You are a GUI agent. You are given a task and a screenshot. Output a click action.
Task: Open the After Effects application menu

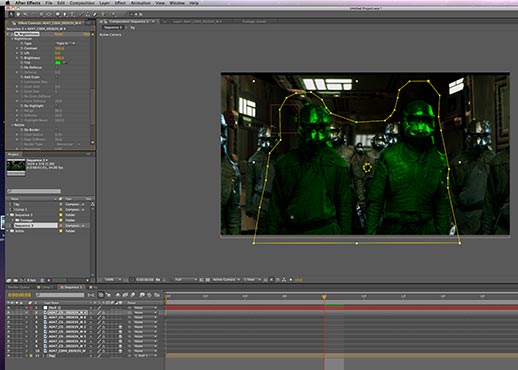coord(28,3)
